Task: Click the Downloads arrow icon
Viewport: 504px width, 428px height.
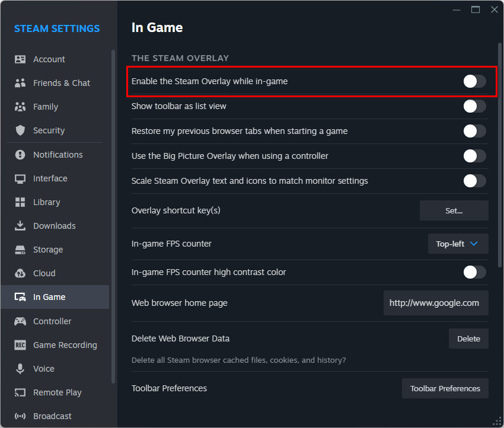Action: pos(20,226)
